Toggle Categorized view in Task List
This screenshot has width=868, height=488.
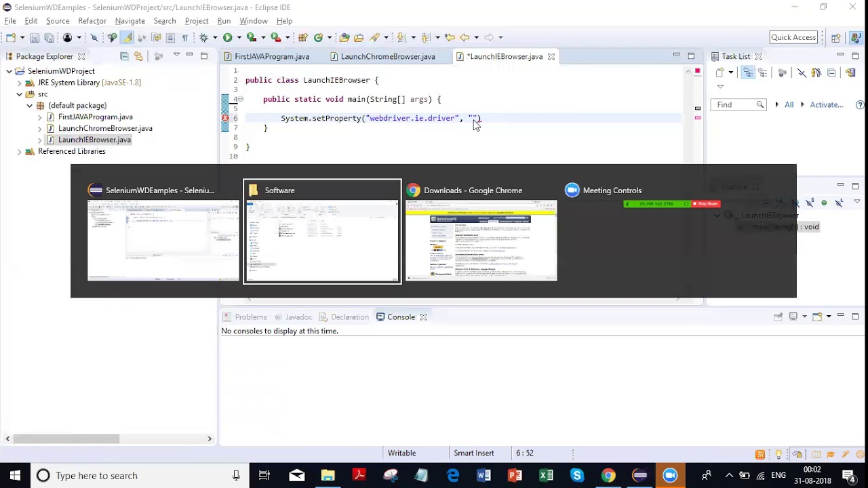[x=748, y=73]
